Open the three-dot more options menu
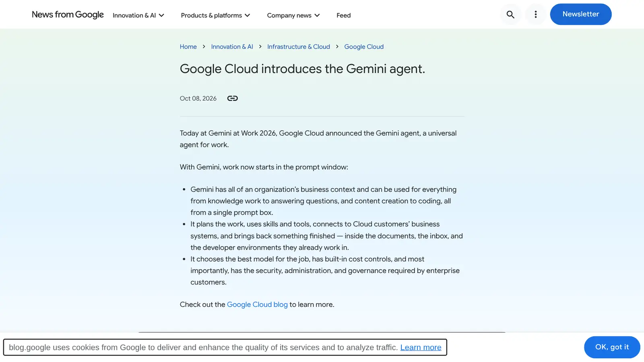Image resolution: width=644 pixels, height=362 pixels. 535,14
